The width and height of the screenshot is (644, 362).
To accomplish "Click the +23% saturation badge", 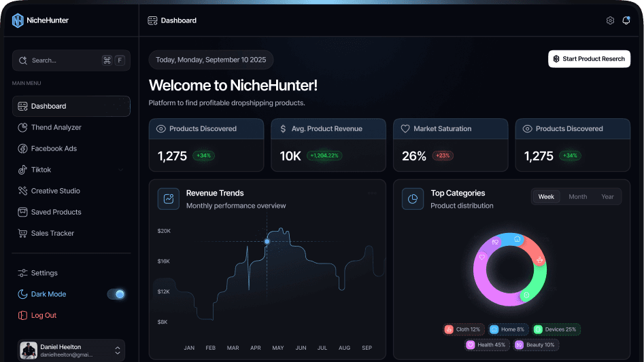I will (x=443, y=156).
